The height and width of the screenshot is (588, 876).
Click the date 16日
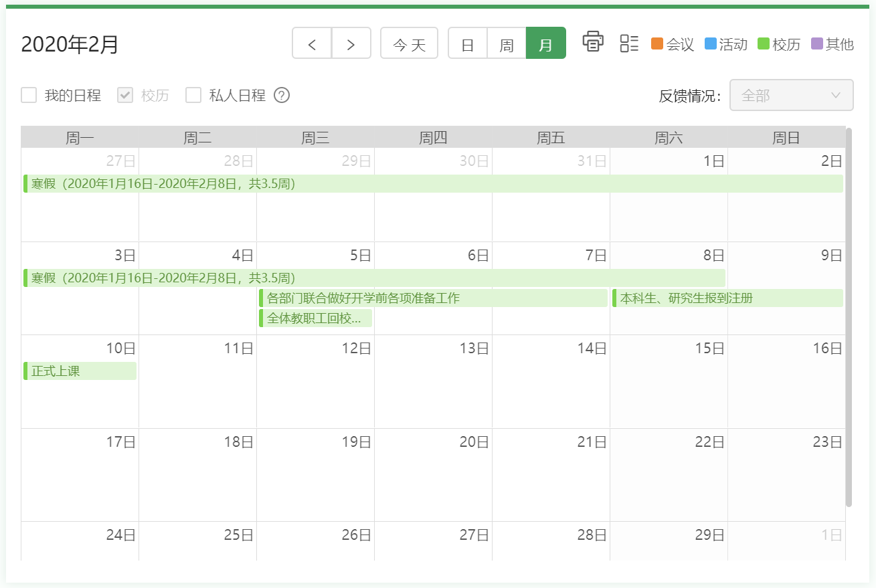828,348
